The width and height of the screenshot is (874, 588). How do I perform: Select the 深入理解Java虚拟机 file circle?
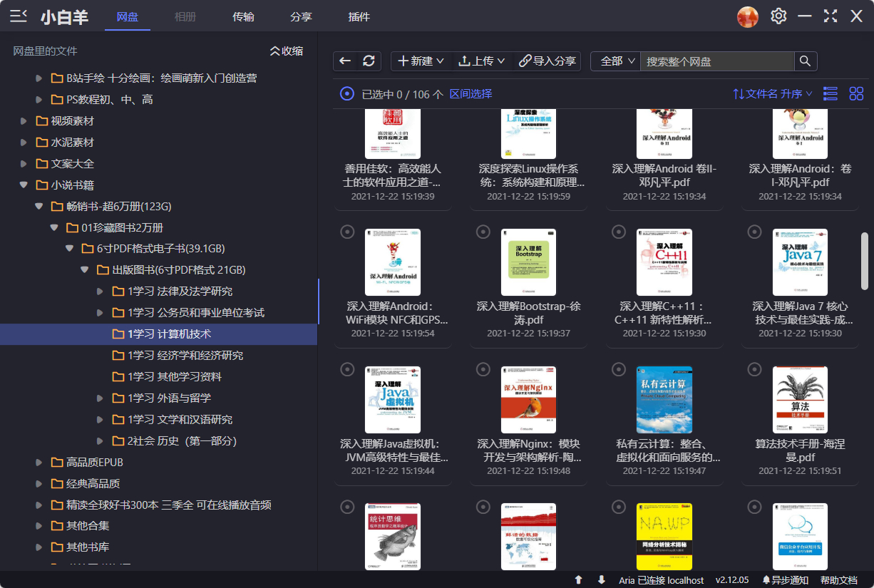point(347,369)
